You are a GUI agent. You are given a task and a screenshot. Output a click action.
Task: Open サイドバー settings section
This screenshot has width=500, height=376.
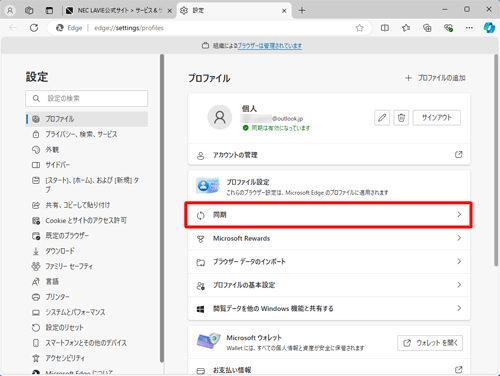[87, 165]
